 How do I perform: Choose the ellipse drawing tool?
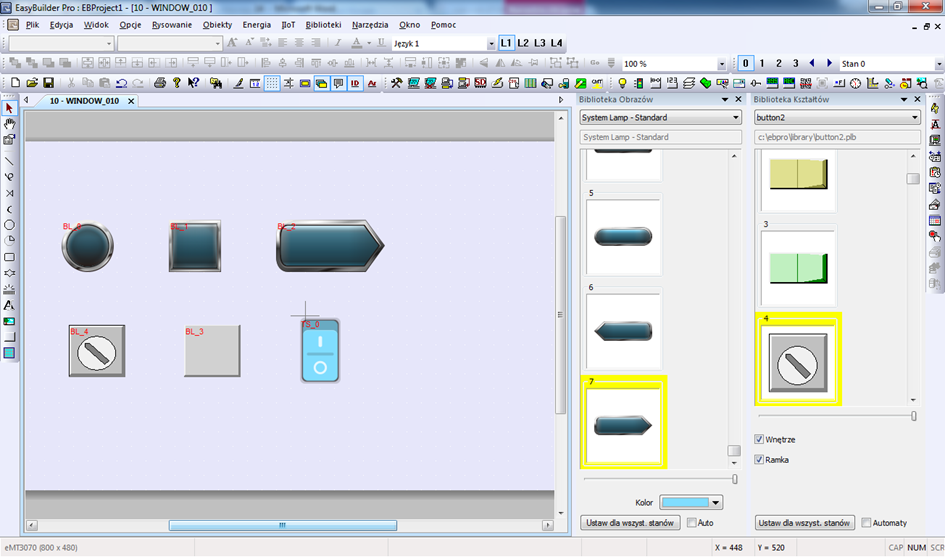pos(9,225)
